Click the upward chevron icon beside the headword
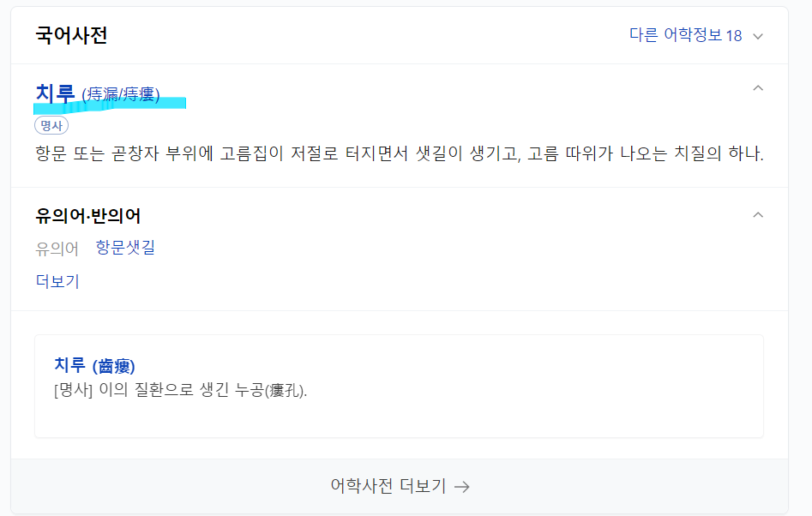 pos(758,87)
